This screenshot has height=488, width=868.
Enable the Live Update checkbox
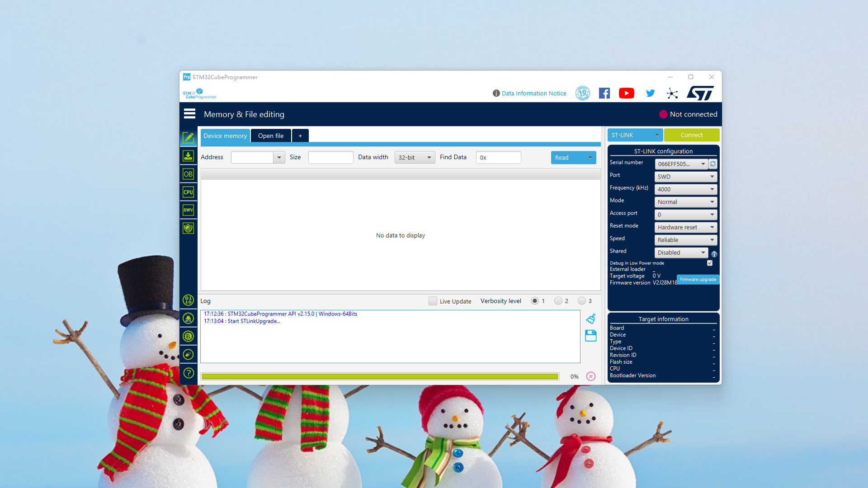[433, 301]
